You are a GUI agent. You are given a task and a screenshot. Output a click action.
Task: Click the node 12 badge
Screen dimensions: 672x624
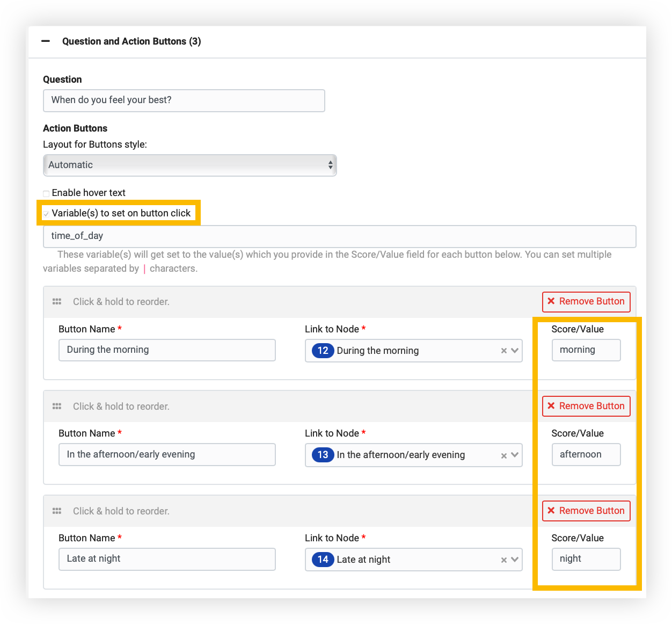323,351
